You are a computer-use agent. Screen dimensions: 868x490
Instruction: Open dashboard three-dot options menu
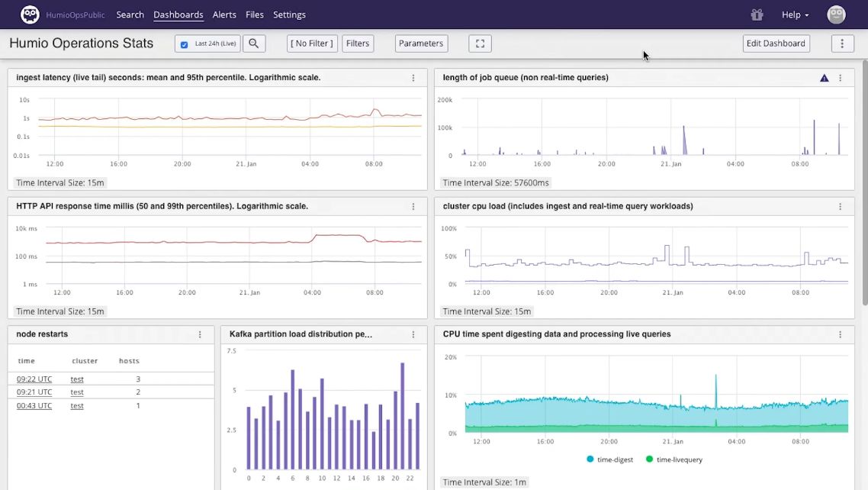(842, 44)
